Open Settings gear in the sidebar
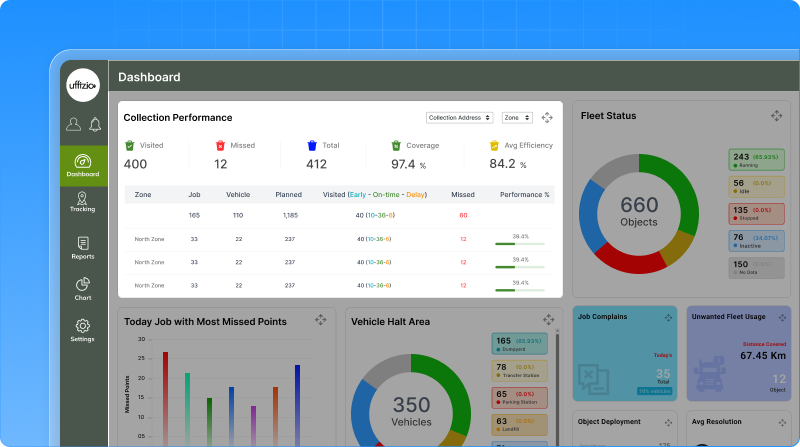This screenshot has height=447, width=800. click(83, 330)
